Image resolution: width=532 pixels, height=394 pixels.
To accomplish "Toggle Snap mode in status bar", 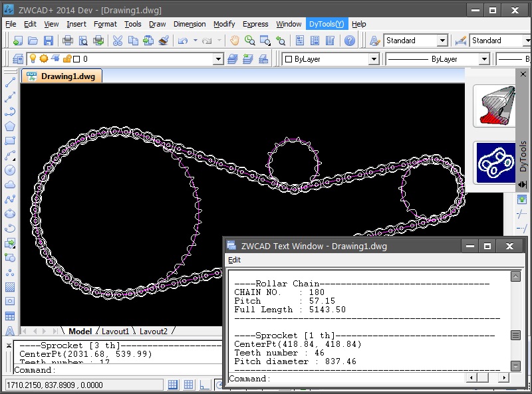I will pyautogui.click(x=173, y=385).
